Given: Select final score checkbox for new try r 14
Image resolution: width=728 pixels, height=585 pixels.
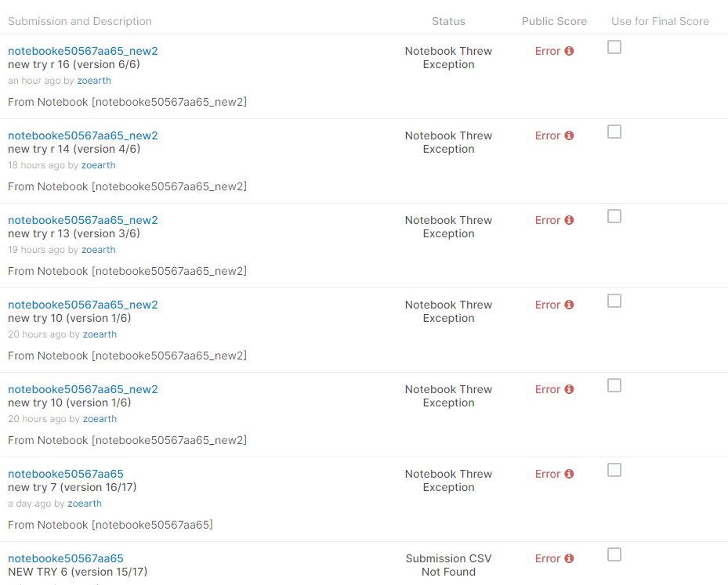Looking at the screenshot, I should click(x=614, y=132).
